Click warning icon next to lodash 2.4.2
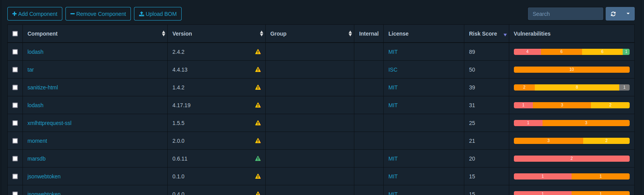Image resolution: width=644 pixels, height=195 pixels. click(258, 52)
